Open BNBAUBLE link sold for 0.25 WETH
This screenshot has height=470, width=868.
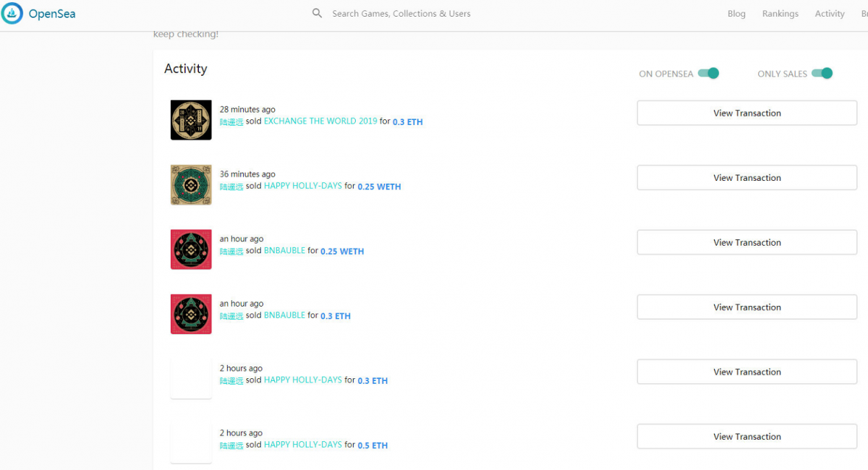[284, 251]
